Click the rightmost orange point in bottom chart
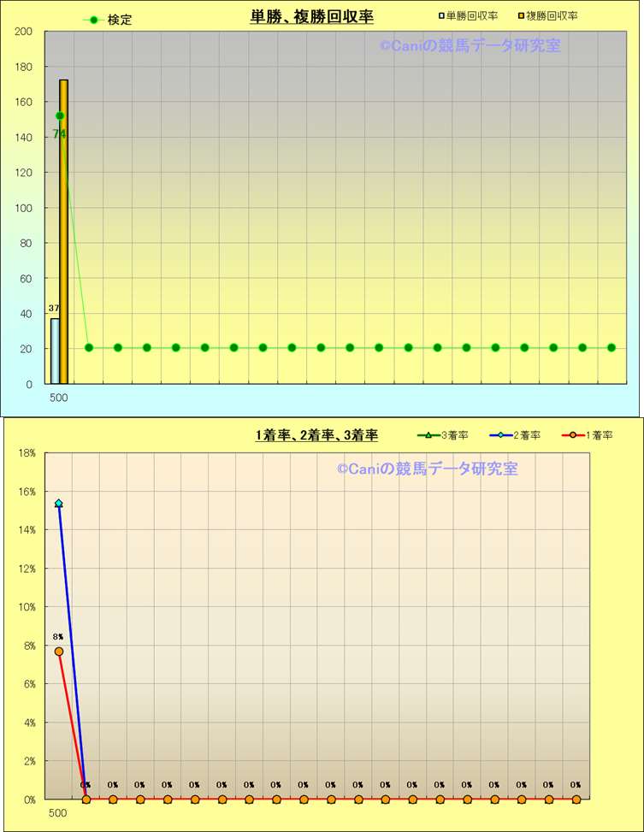Screen dimensions: 644x832 tap(576, 800)
